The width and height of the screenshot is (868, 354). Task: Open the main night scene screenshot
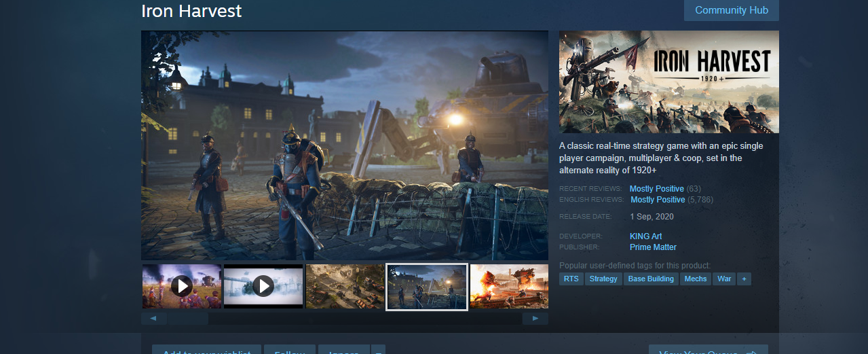tap(345, 145)
